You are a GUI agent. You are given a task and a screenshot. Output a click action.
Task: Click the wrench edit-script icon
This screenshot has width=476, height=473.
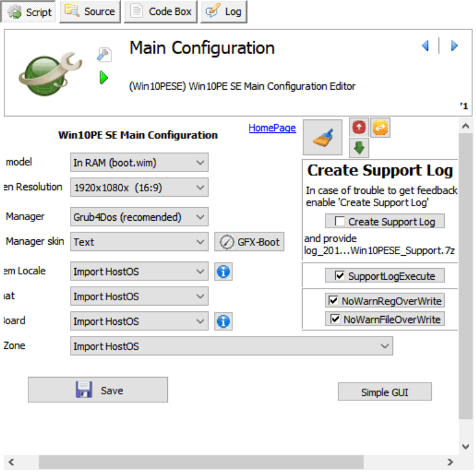104,55
